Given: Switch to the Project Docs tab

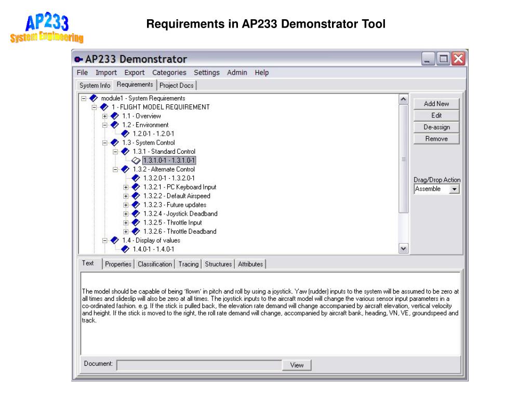Looking at the screenshot, I should point(177,86).
